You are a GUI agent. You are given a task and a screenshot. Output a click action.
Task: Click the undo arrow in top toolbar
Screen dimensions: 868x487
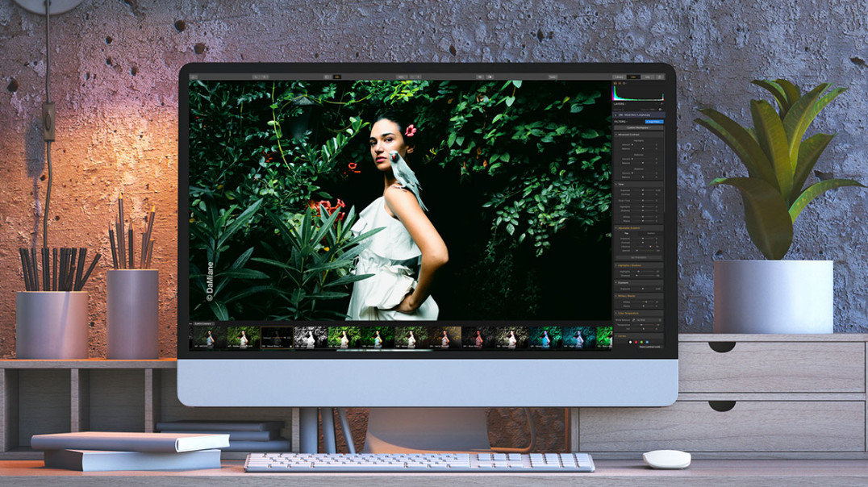(x=256, y=77)
